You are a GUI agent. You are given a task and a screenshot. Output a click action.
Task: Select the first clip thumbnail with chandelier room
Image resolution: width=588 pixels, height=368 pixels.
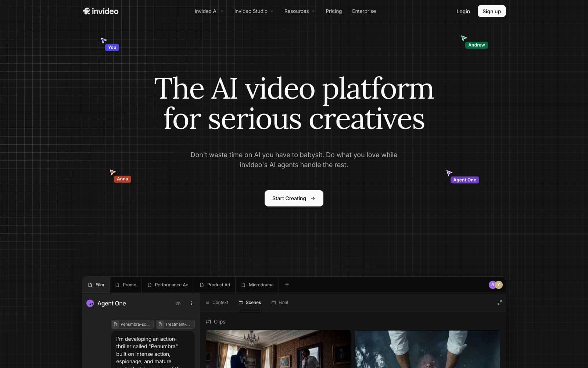coord(278,349)
